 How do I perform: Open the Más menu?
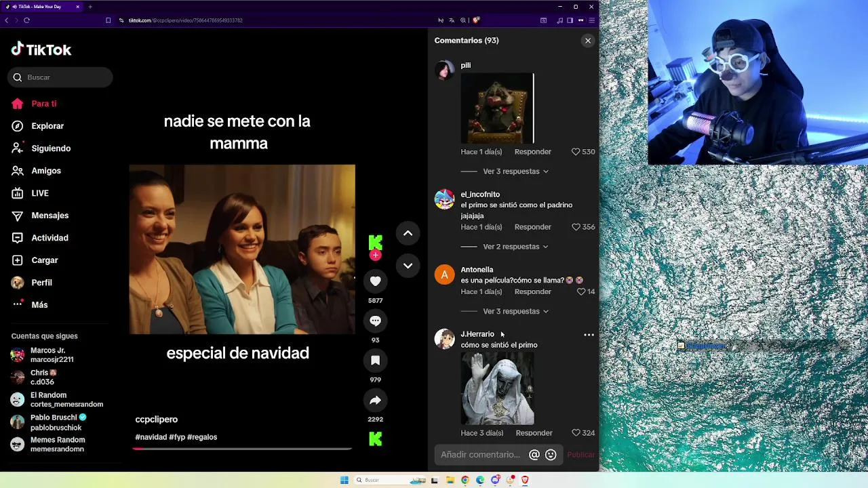point(39,305)
